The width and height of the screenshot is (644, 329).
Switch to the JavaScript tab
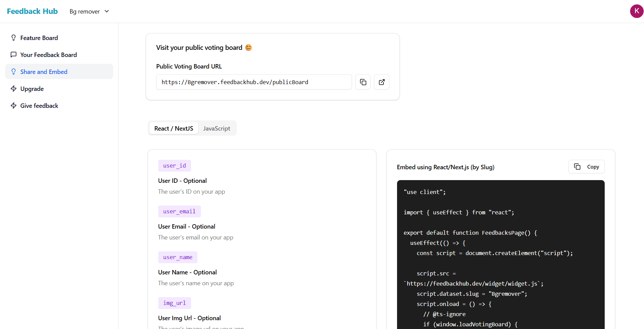(x=216, y=128)
